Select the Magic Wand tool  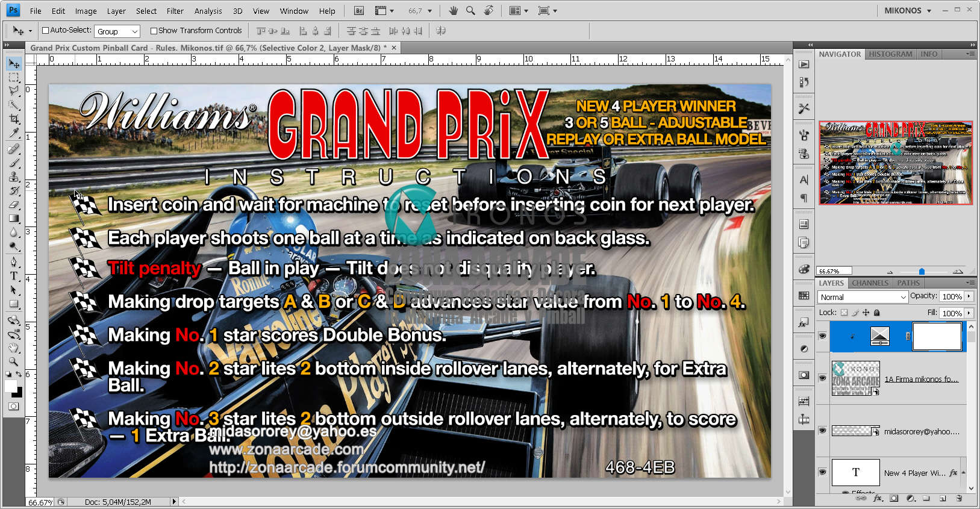pyautogui.click(x=13, y=105)
